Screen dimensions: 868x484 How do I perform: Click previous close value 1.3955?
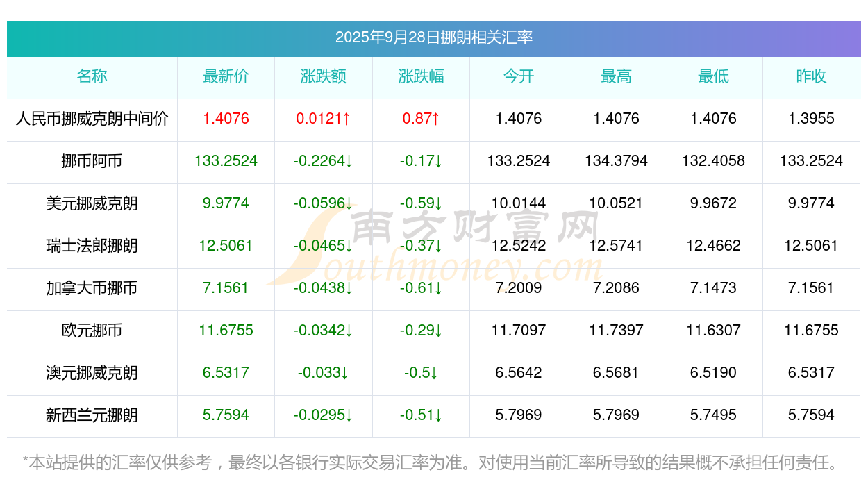point(811,119)
